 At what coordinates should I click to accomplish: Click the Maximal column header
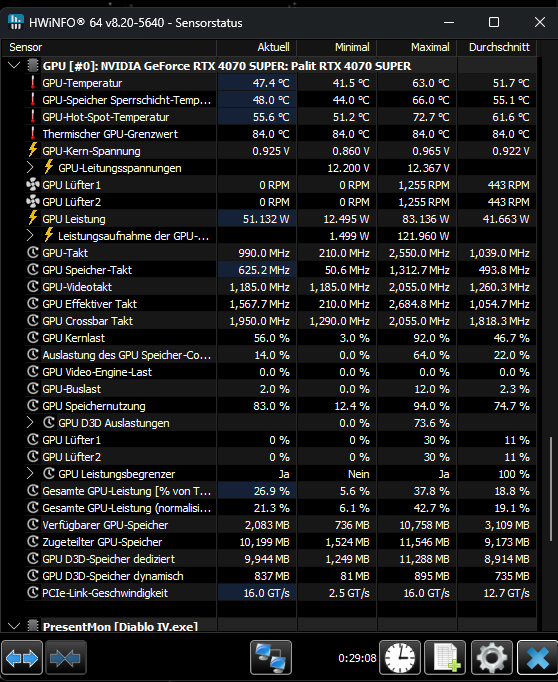[417, 47]
